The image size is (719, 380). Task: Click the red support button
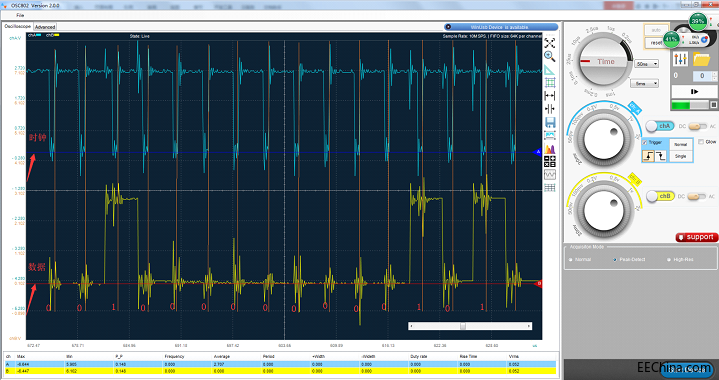point(697,237)
